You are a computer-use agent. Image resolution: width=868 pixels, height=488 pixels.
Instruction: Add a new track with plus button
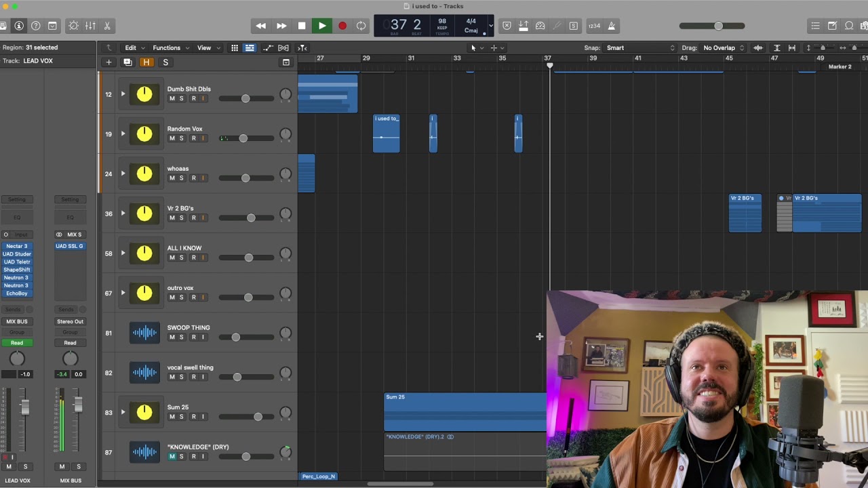(x=108, y=62)
